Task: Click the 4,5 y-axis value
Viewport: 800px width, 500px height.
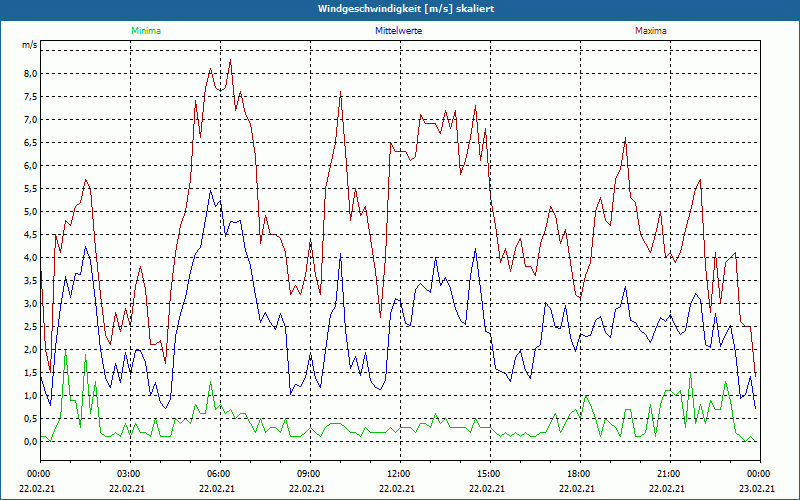Action: pyautogui.click(x=31, y=234)
